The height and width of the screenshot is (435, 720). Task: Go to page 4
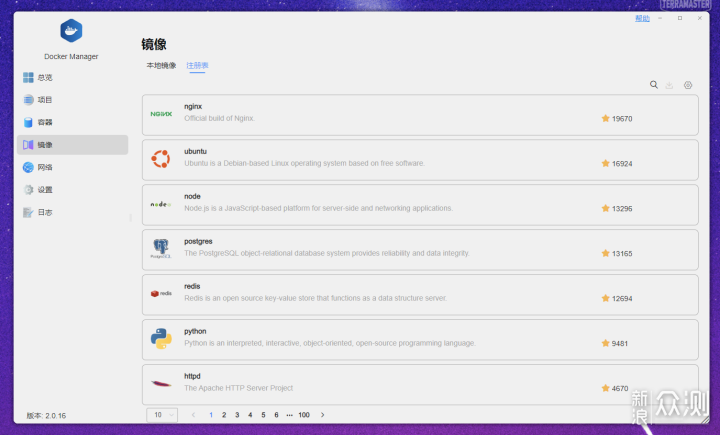(x=250, y=415)
